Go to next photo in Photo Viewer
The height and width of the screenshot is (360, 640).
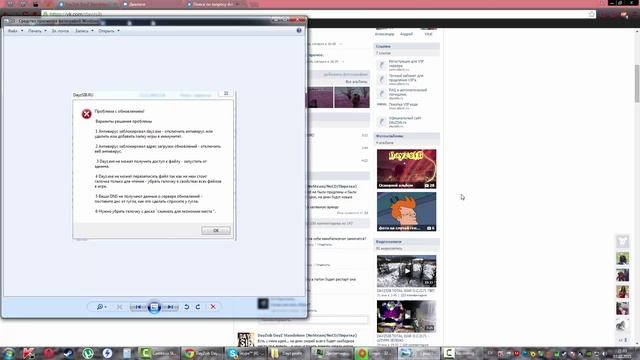coord(170,307)
